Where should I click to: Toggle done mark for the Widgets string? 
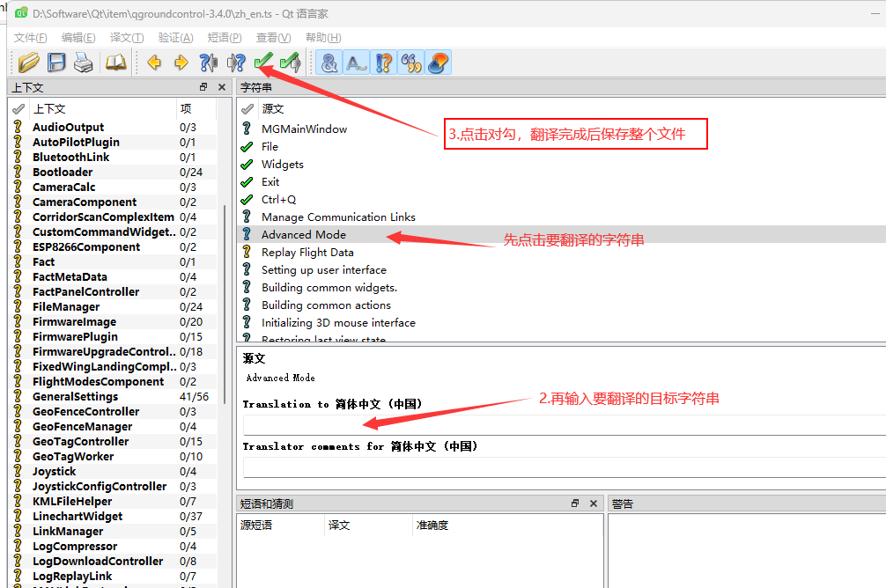click(247, 164)
